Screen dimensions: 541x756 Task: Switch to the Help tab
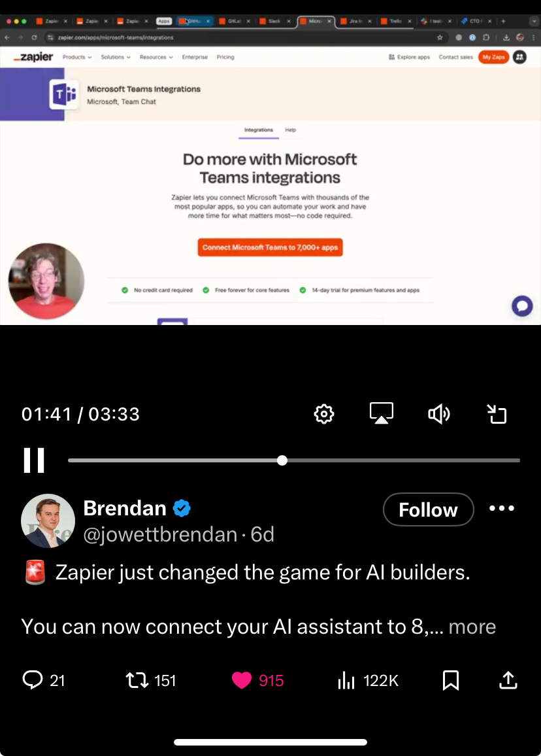point(291,129)
